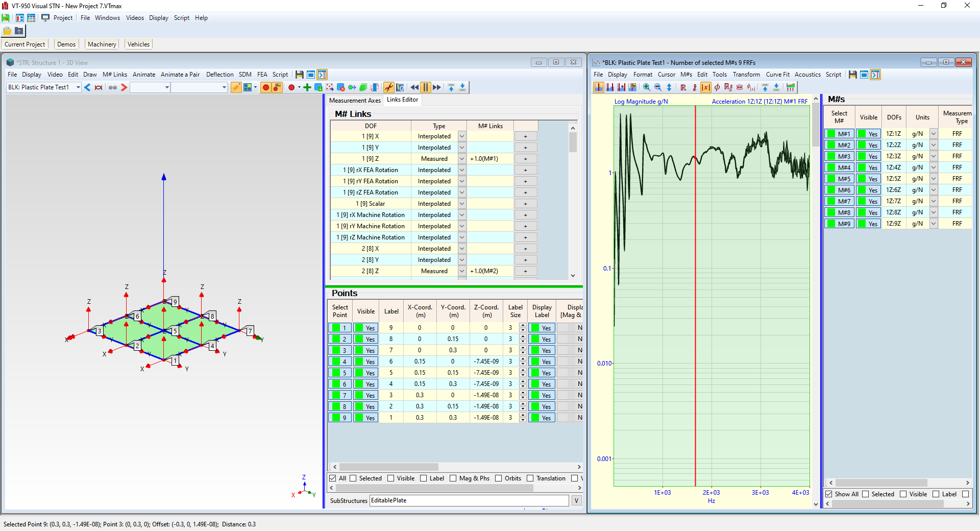This screenshot has width=980, height=531.
Task: Open the BLK: Plastic Plate Test1 dropdown
Action: point(78,87)
